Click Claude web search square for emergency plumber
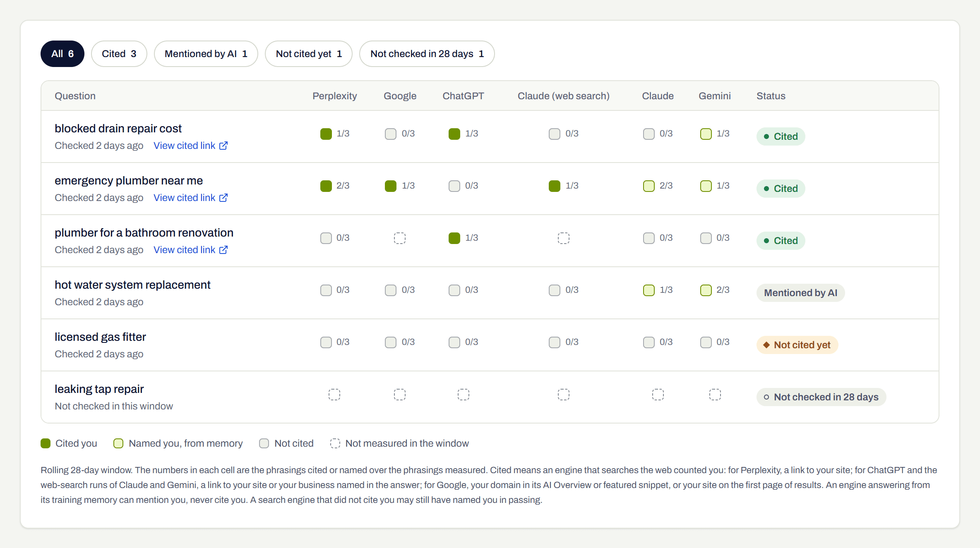The width and height of the screenshot is (980, 548). click(x=555, y=186)
